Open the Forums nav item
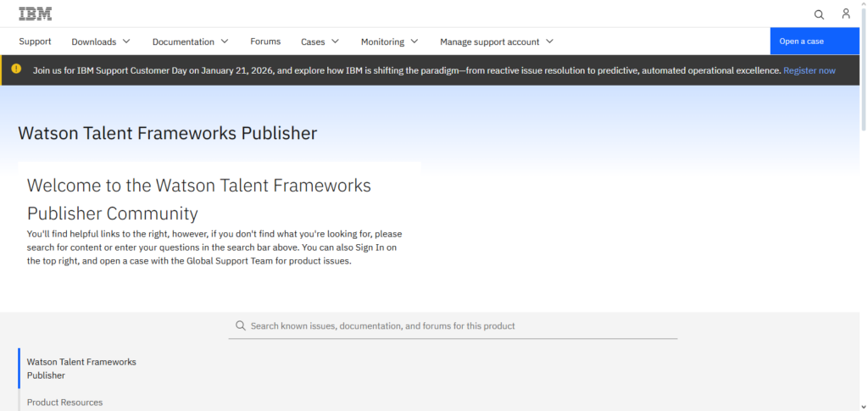 pos(265,42)
